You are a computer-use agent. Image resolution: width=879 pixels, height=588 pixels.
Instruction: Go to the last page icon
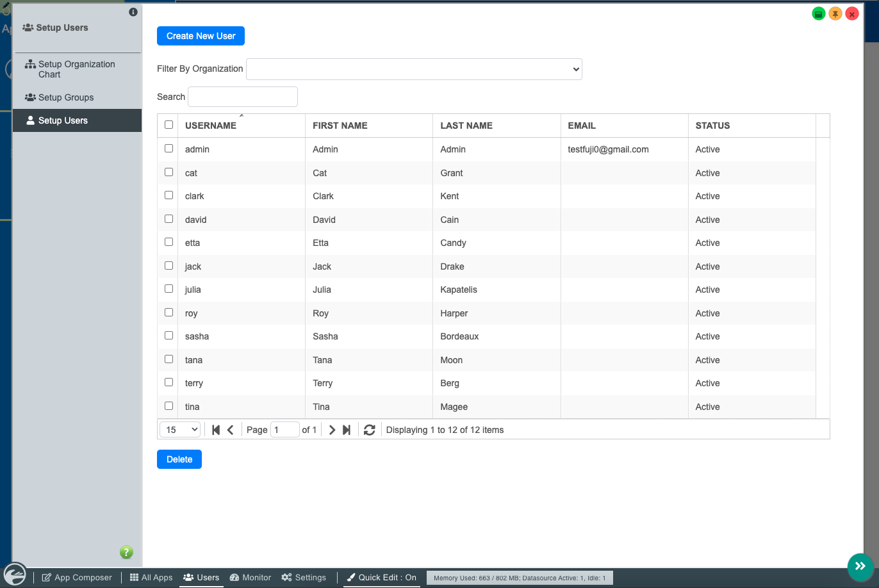pyautogui.click(x=347, y=430)
